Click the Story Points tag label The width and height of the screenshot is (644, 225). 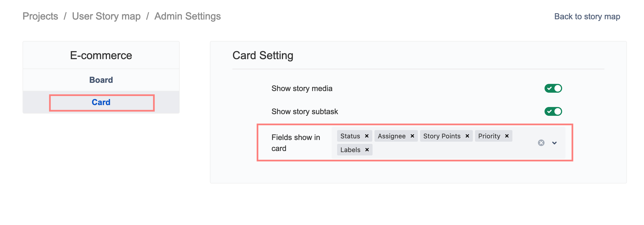coord(442,136)
